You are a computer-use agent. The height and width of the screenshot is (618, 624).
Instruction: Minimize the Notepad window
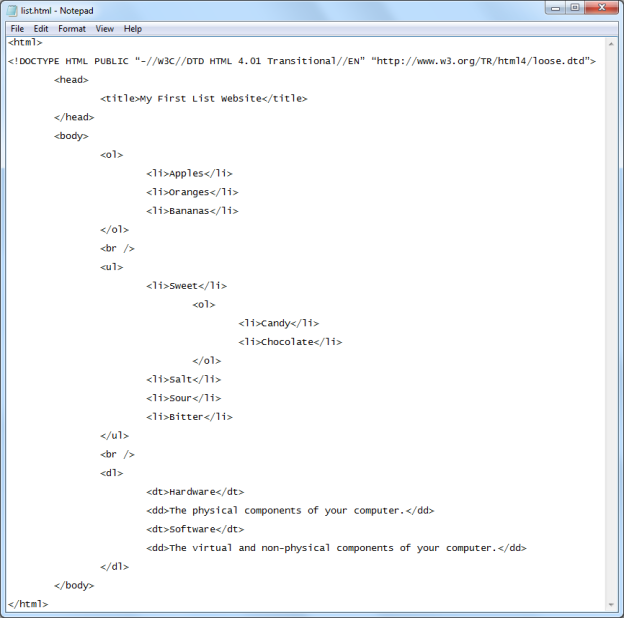tap(555, 8)
